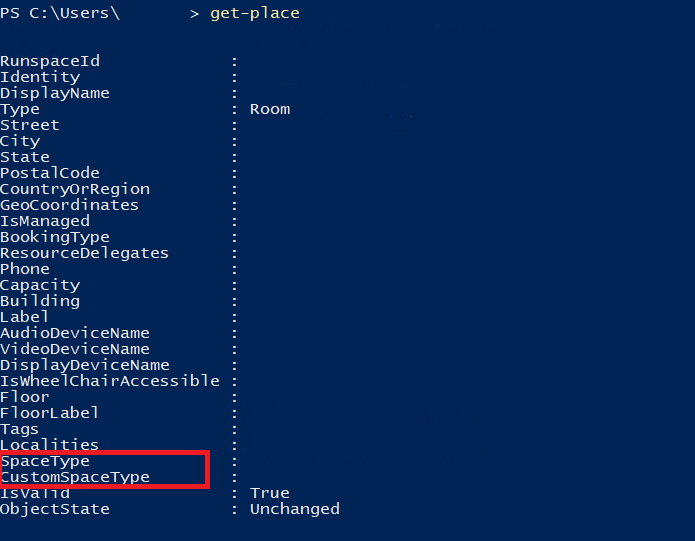Click the FloorLabel property label
This screenshot has width=695, height=541.
point(50,413)
